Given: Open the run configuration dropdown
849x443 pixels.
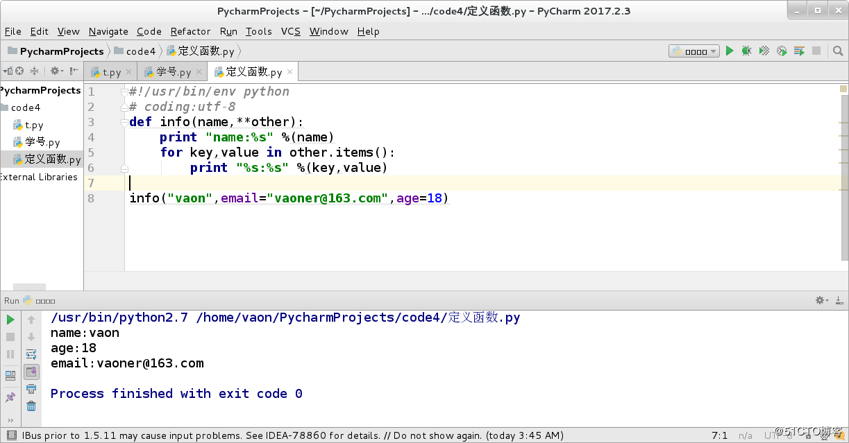Looking at the screenshot, I should [694, 51].
